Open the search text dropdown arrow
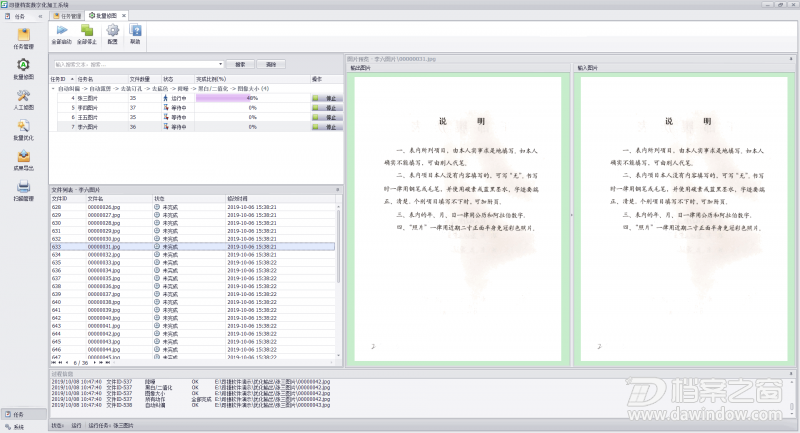 [220, 64]
